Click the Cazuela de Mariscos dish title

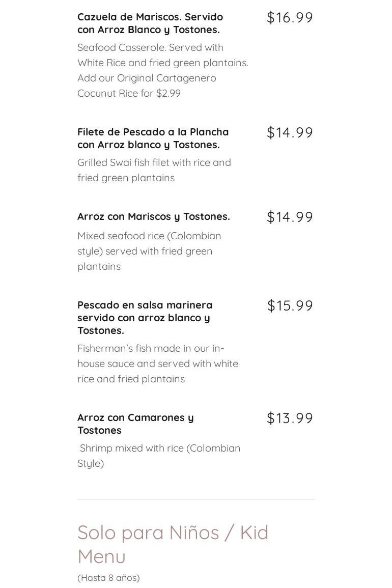pos(150,23)
